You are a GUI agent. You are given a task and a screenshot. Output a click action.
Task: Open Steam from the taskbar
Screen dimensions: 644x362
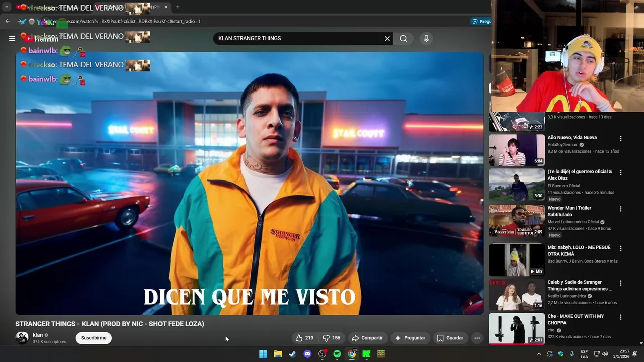(x=292, y=354)
